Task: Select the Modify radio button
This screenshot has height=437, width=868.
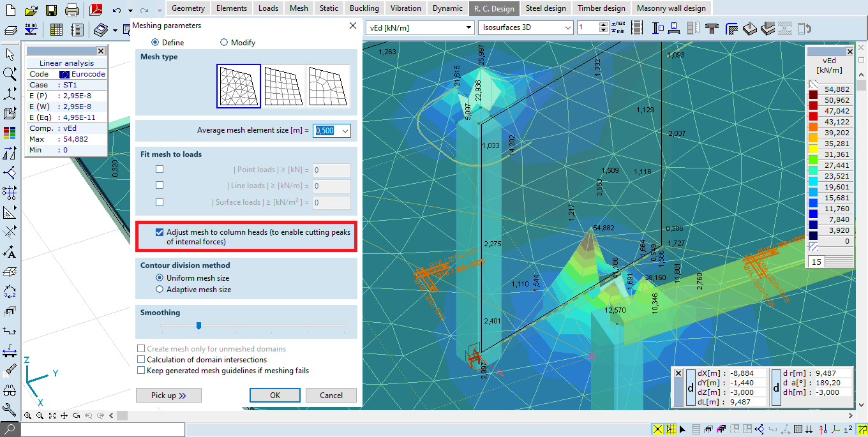Action: [x=224, y=43]
